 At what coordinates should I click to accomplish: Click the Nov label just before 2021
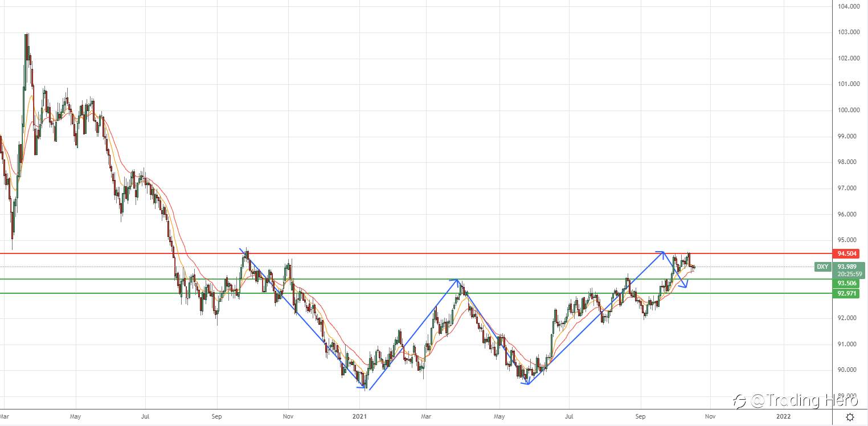288,416
